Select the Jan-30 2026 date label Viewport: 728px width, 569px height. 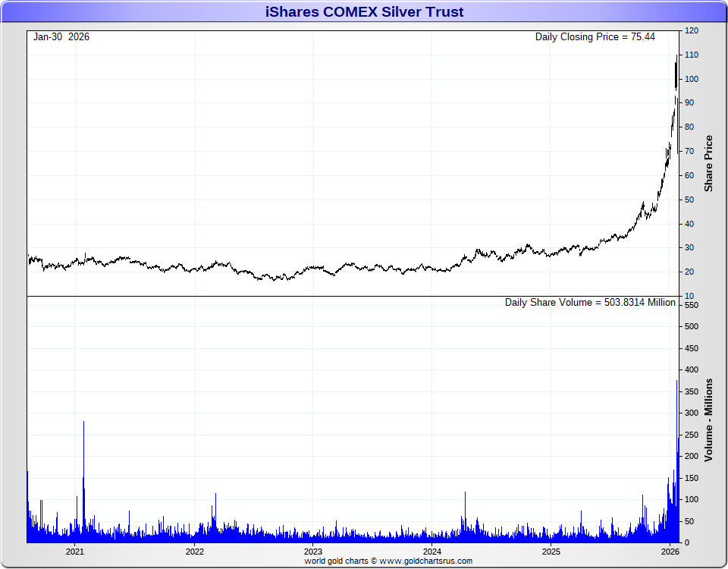tap(61, 36)
